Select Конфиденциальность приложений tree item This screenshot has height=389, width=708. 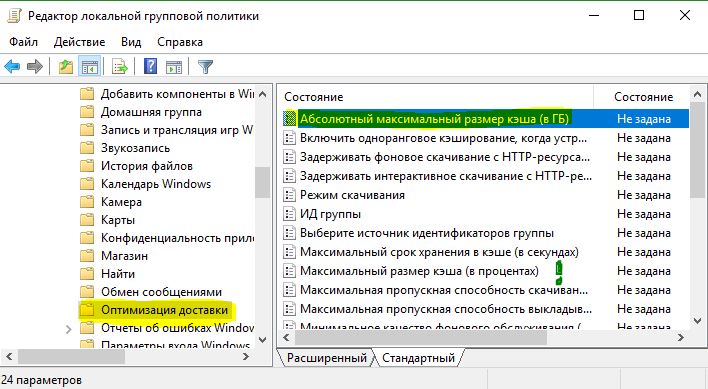177,238
